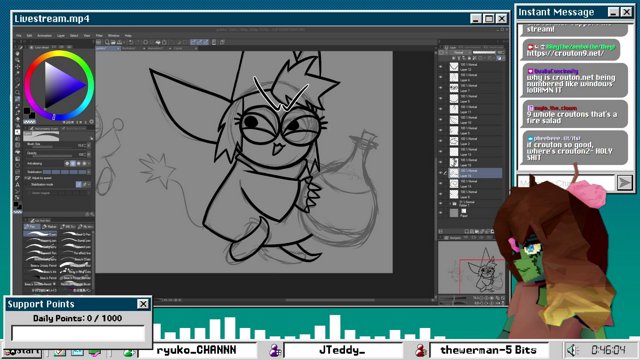Open the Opacity stepper button
The height and width of the screenshot is (360, 640).
pyautogui.click(x=89, y=154)
